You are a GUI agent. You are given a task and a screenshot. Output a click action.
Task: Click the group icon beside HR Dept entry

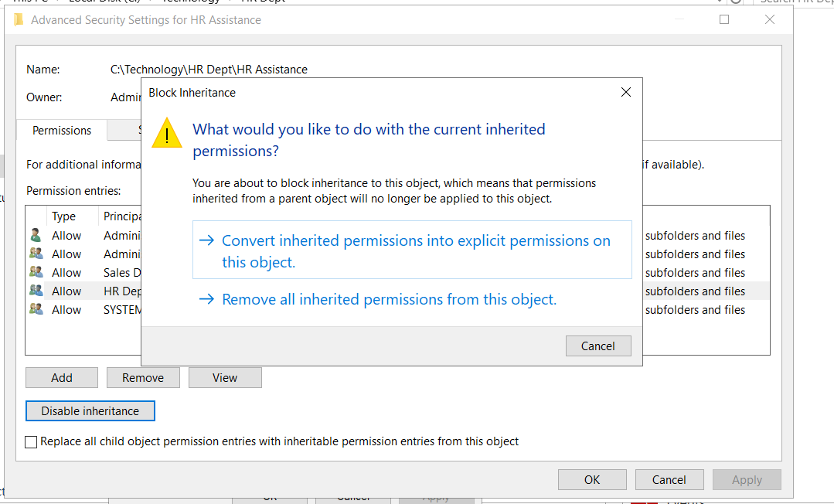pyautogui.click(x=36, y=291)
